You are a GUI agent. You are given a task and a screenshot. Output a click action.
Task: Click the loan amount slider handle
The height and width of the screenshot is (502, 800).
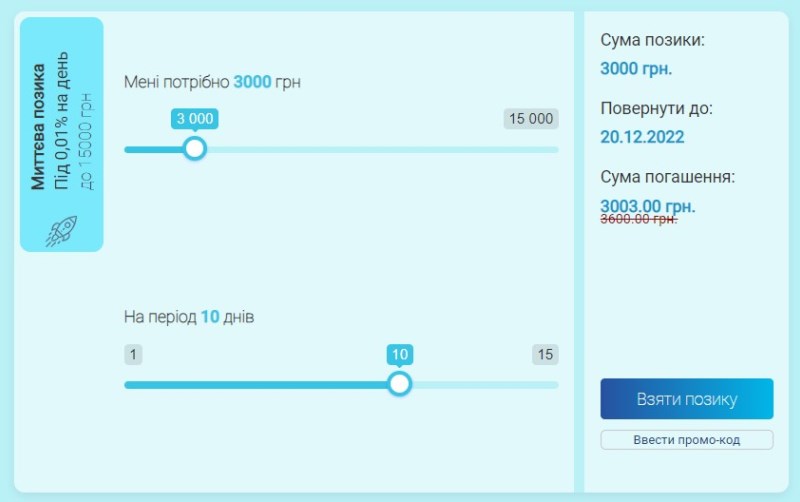[x=195, y=149]
